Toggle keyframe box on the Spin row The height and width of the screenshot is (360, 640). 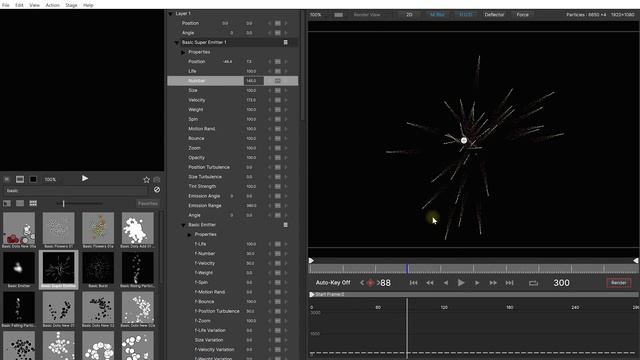point(278,119)
